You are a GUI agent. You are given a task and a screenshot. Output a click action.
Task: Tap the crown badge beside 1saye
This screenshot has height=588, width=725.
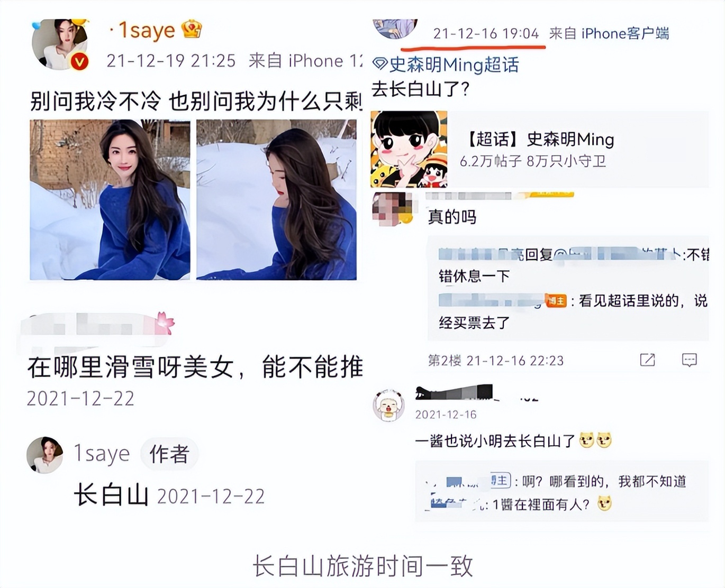192,29
